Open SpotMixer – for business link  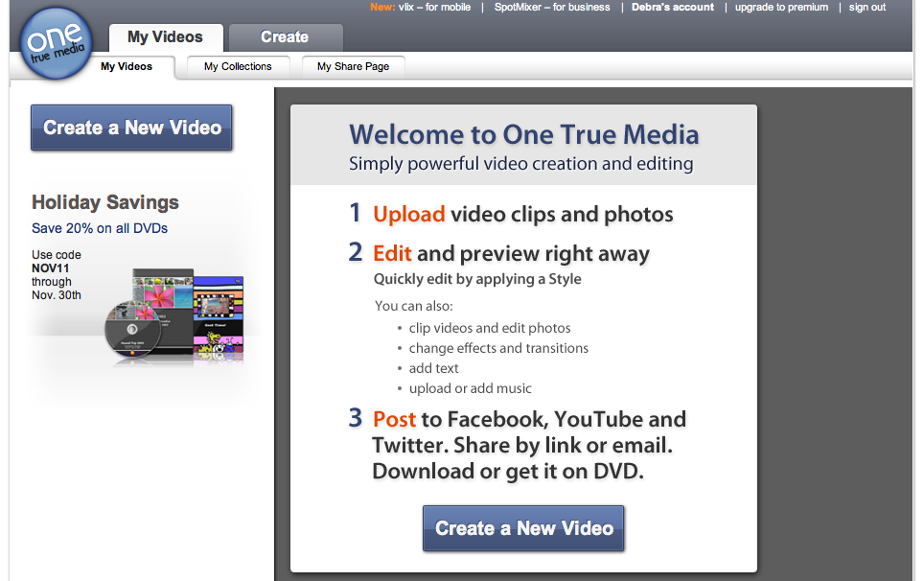(552, 7)
